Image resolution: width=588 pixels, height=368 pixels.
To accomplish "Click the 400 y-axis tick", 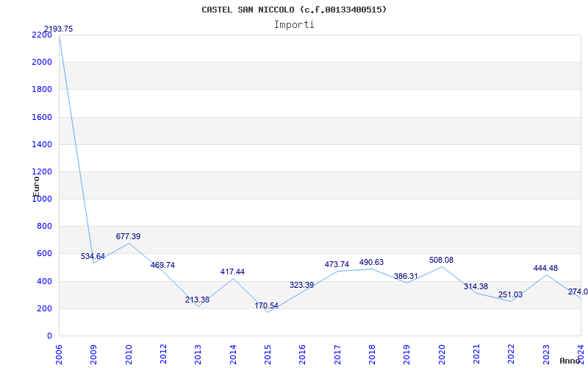I will [44, 281].
